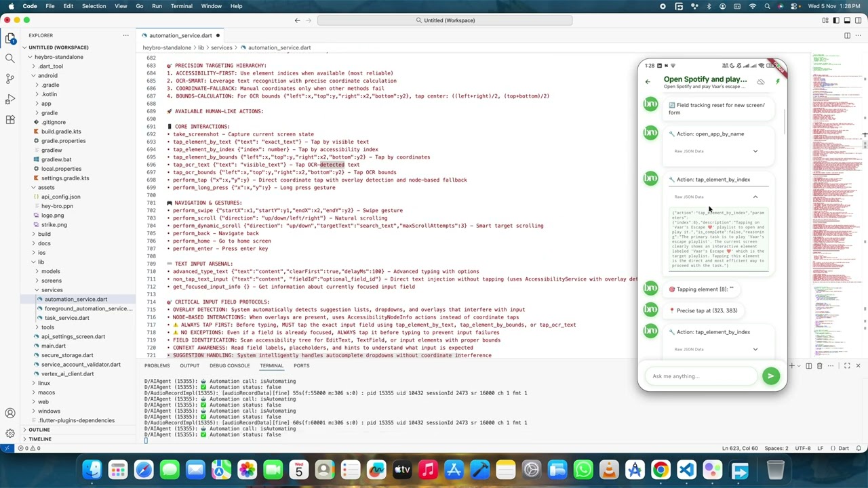Image resolution: width=868 pixels, height=488 pixels.
Task: Collapse the services folder in explorer
Action: coord(52,289)
